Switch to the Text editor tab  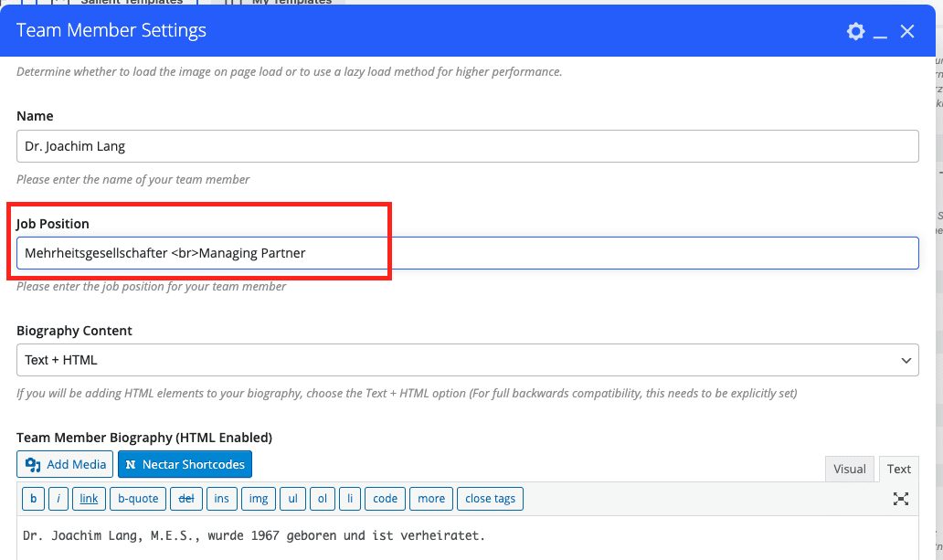pos(898,469)
